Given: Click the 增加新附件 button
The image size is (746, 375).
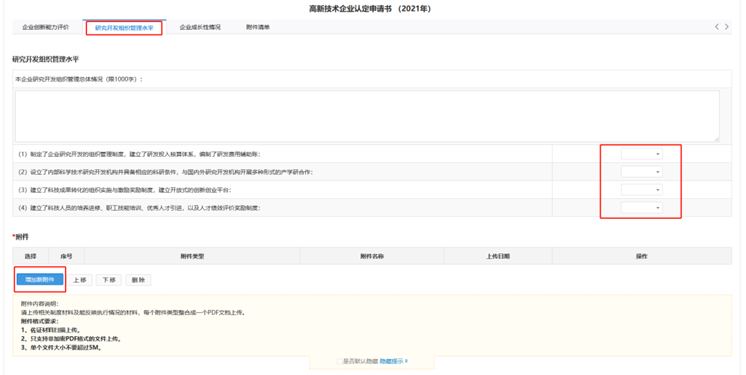Looking at the screenshot, I should coord(40,279).
